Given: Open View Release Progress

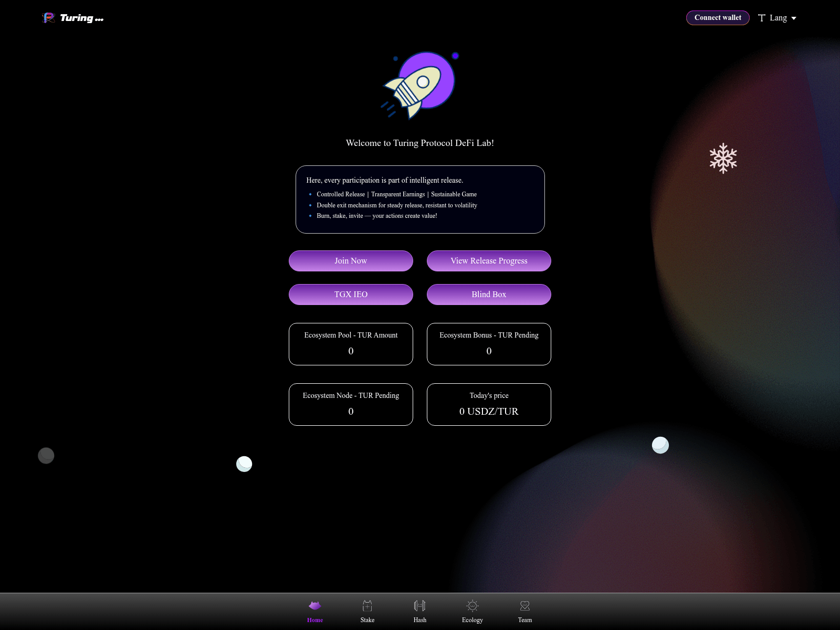Looking at the screenshot, I should pos(489,260).
